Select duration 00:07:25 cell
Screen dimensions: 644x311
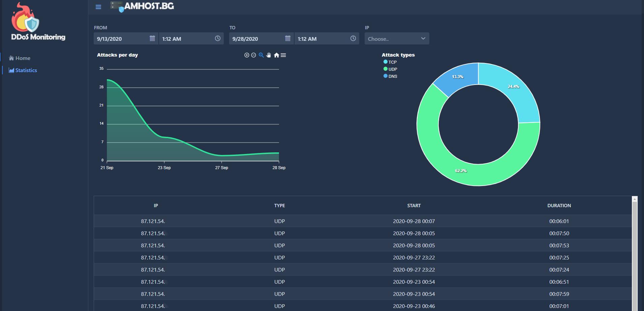559,257
